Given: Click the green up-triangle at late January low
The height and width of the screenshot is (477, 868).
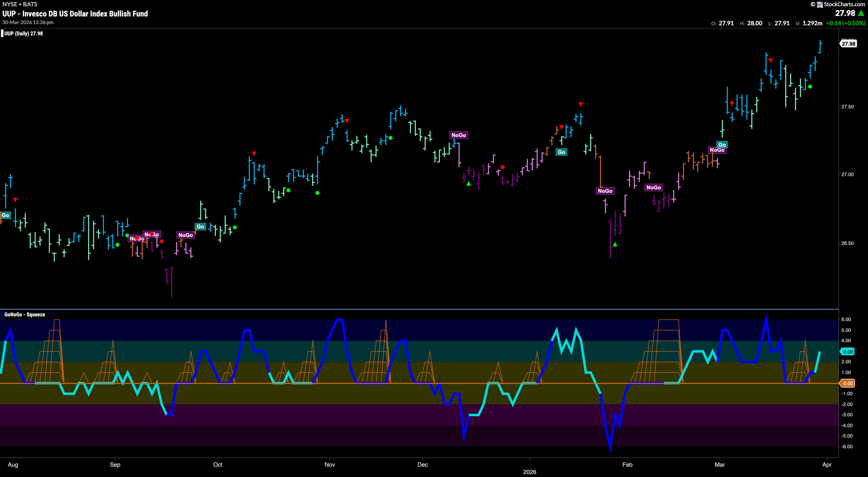Looking at the screenshot, I should (615, 244).
